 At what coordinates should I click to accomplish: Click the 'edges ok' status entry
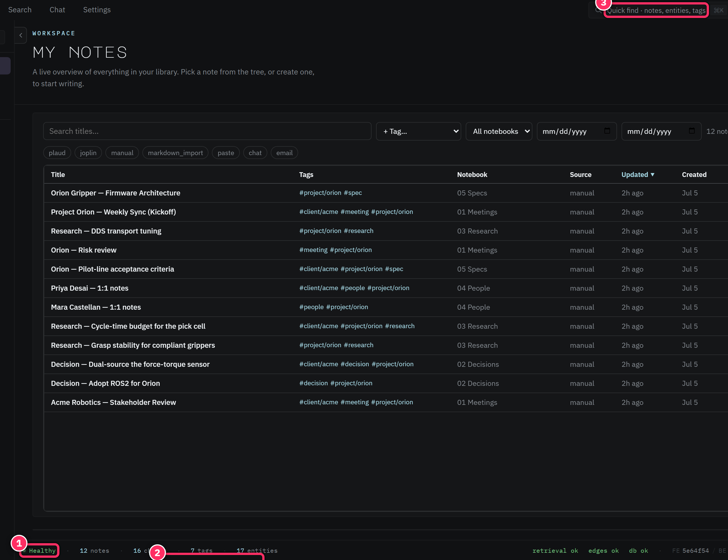(x=603, y=550)
